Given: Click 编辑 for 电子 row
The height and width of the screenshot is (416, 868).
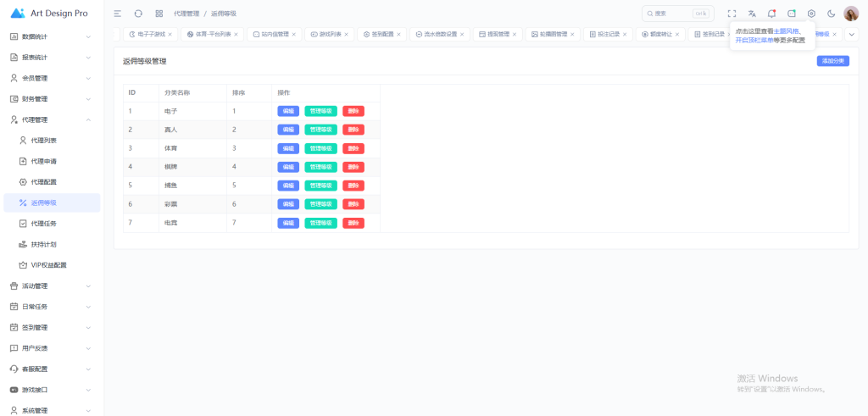Looking at the screenshot, I should click(288, 111).
